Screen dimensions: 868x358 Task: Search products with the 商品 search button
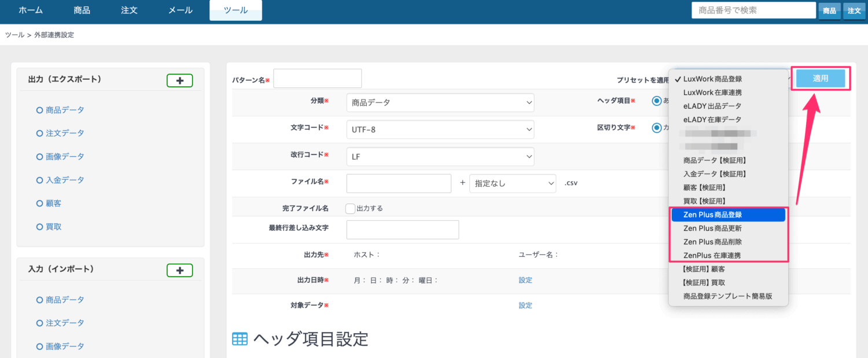(x=829, y=10)
